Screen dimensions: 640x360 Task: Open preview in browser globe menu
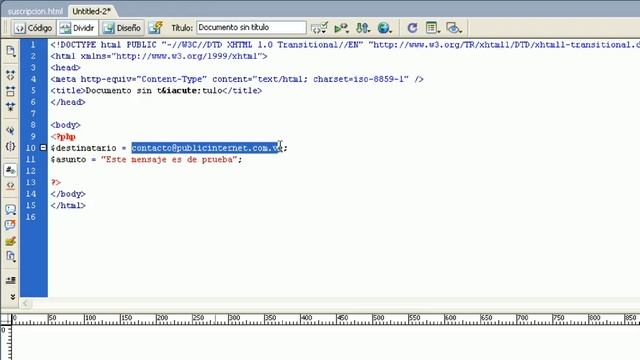click(x=384, y=28)
